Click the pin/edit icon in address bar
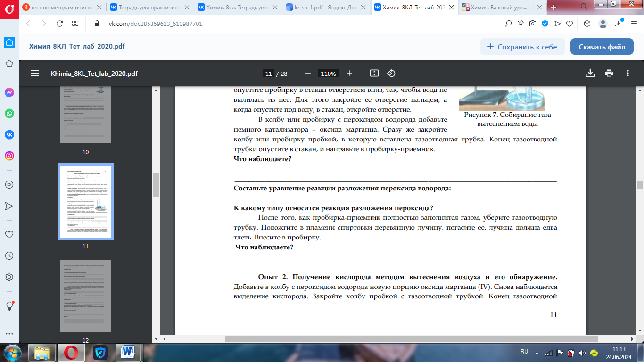The width and height of the screenshot is (644, 362). pos(520,24)
